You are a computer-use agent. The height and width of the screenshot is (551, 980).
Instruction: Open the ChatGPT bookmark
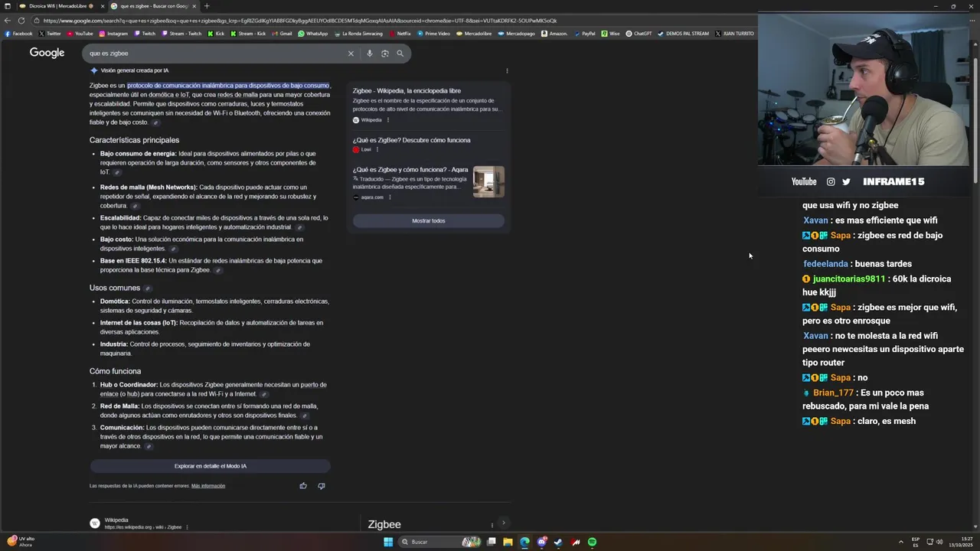click(639, 34)
